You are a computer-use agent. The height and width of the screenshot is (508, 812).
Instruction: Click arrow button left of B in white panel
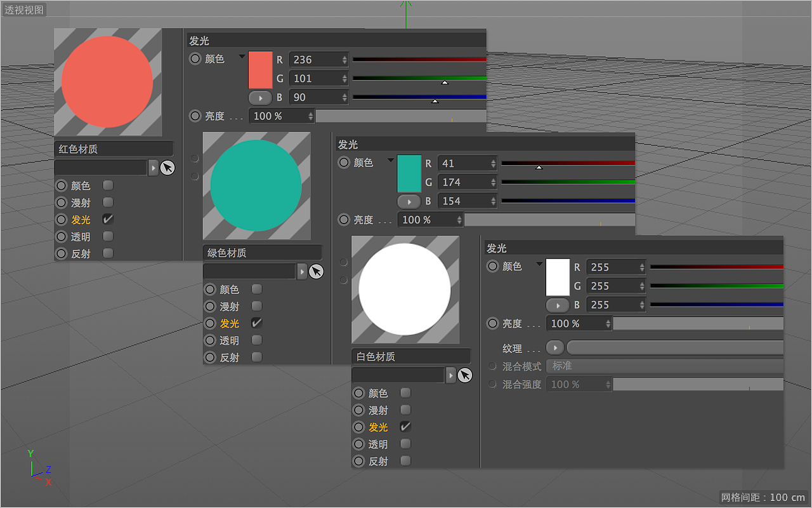coord(558,305)
